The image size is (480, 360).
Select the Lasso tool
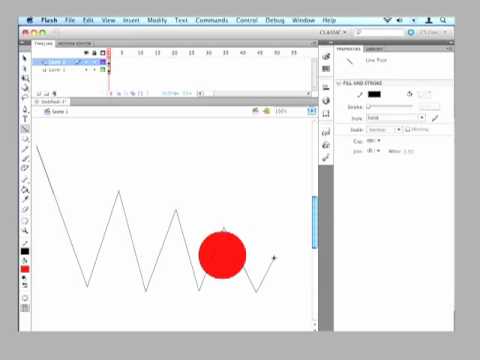pyautogui.click(x=25, y=98)
